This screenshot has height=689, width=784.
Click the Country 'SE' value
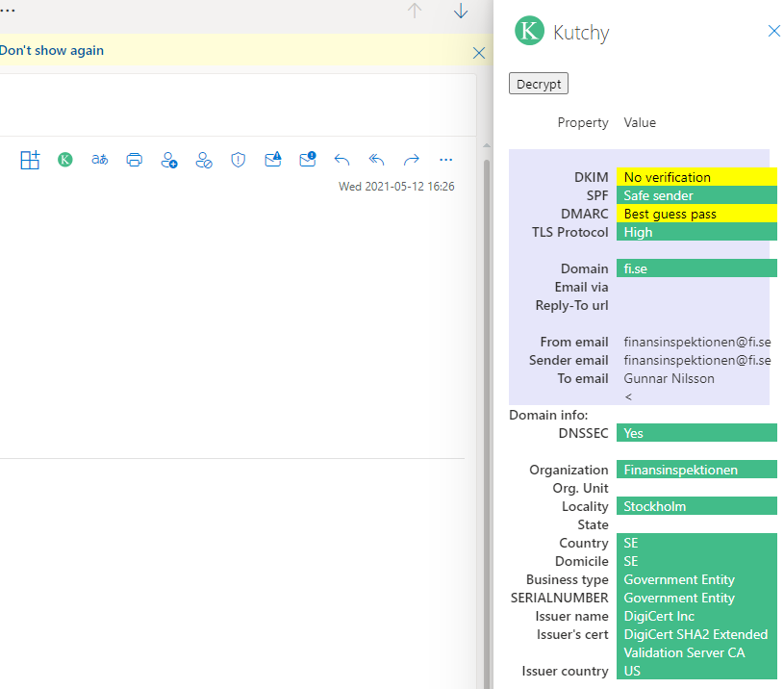(696, 543)
